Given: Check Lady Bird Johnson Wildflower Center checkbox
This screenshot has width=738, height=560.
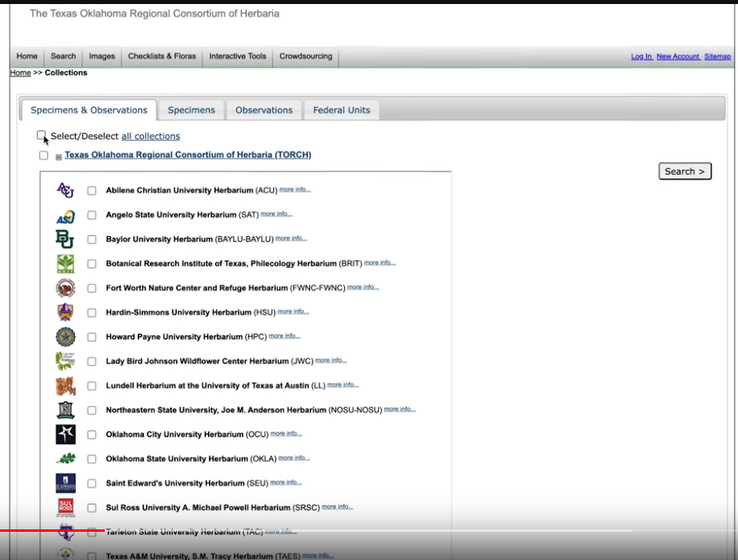Looking at the screenshot, I should tap(92, 362).
